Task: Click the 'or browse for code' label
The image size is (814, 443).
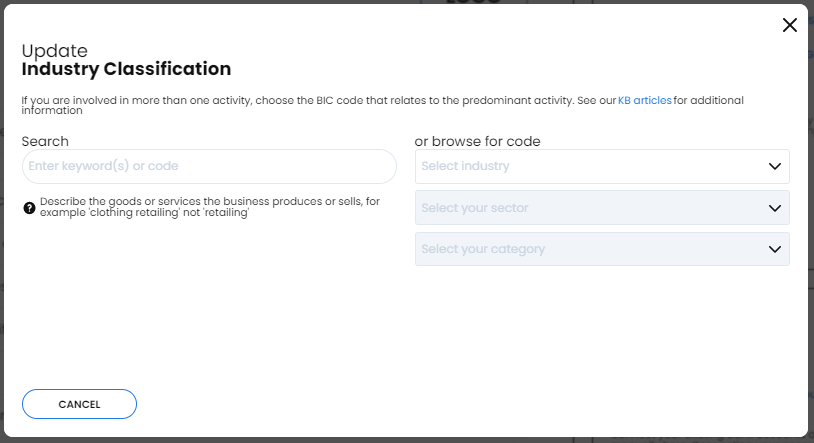Action: 478,141
